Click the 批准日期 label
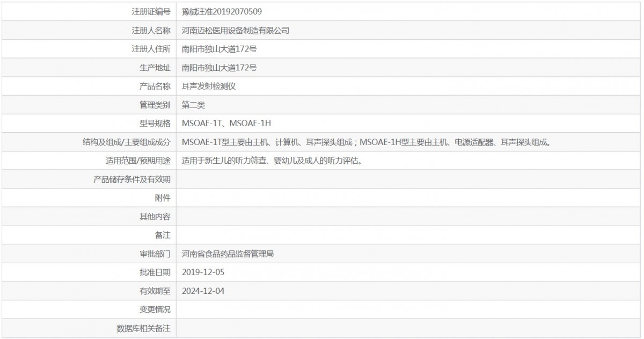This screenshot has width=644, height=339. (x=155, y=272)
